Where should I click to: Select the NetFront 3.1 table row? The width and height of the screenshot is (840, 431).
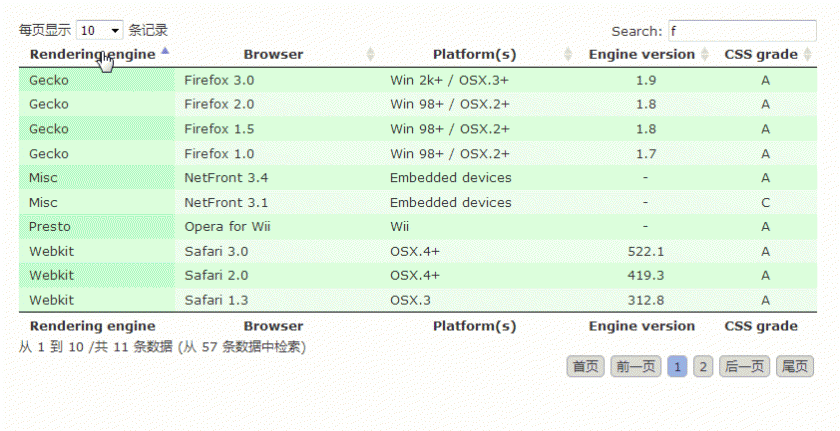click(418, 202)
